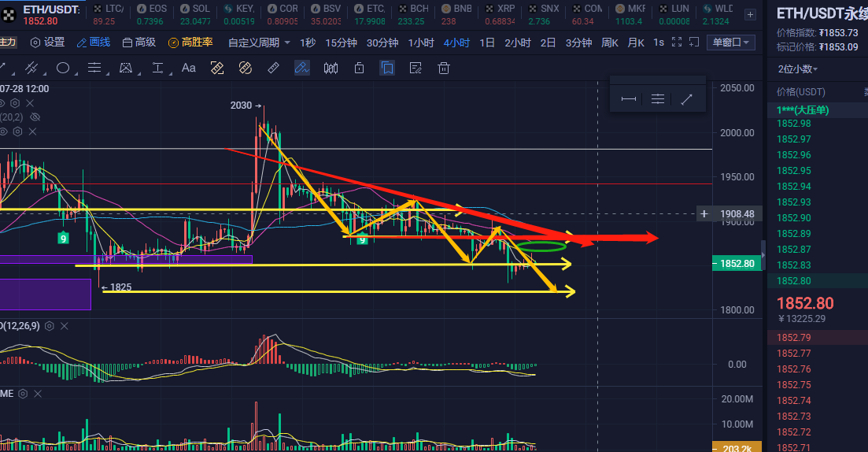Switch to the 1s timeframe
868x452 pixels.
tap(658, 42)
